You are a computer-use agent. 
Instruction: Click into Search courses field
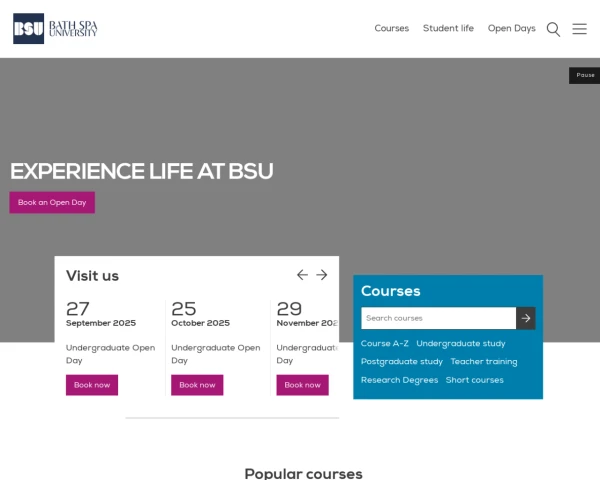tap(438, 318)
